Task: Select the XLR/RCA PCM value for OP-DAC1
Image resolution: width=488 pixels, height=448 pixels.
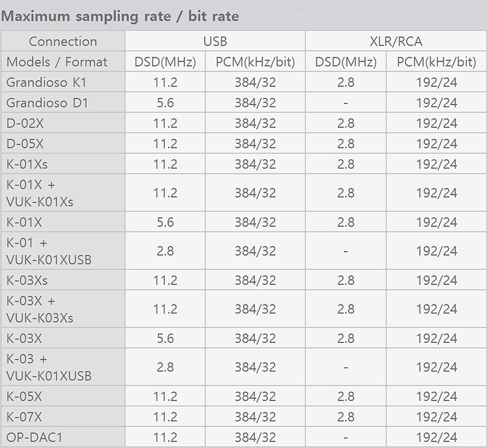Action: coord(436,437)
